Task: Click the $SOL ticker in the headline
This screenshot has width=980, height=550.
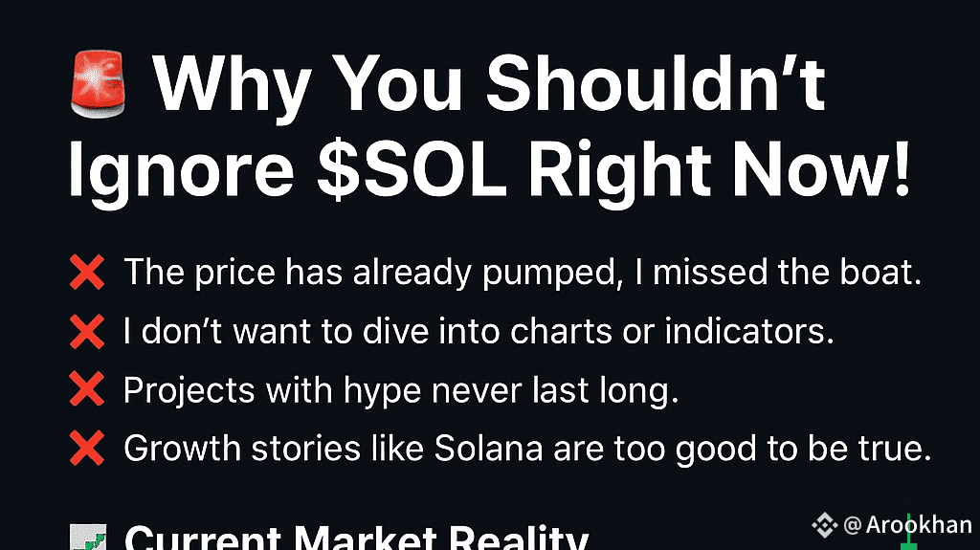Action: point(412,170)
